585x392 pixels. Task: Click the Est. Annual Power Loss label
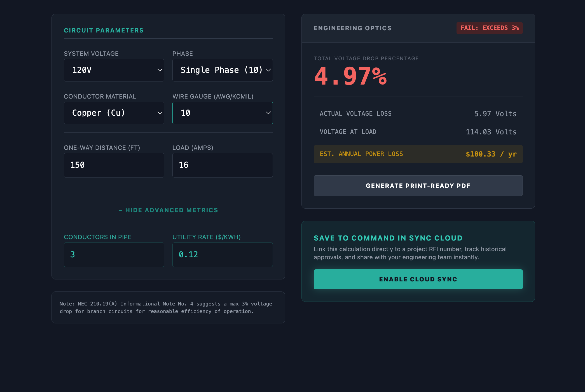361,154
